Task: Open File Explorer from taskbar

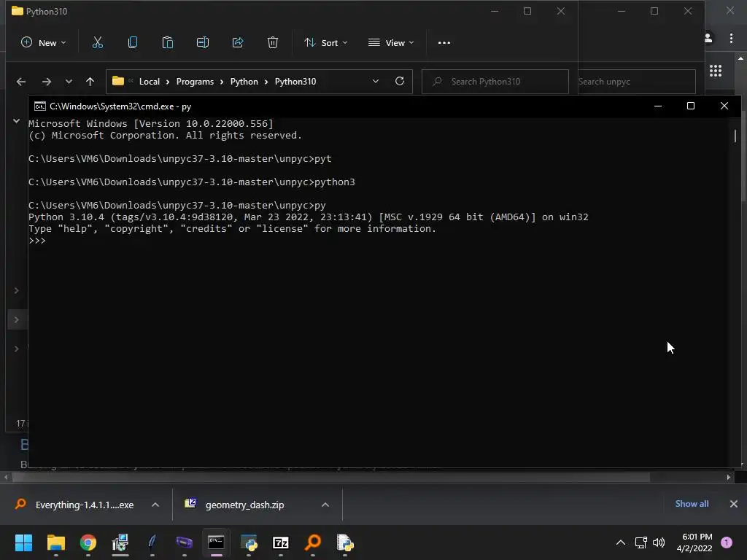Action: pos(55,542)
